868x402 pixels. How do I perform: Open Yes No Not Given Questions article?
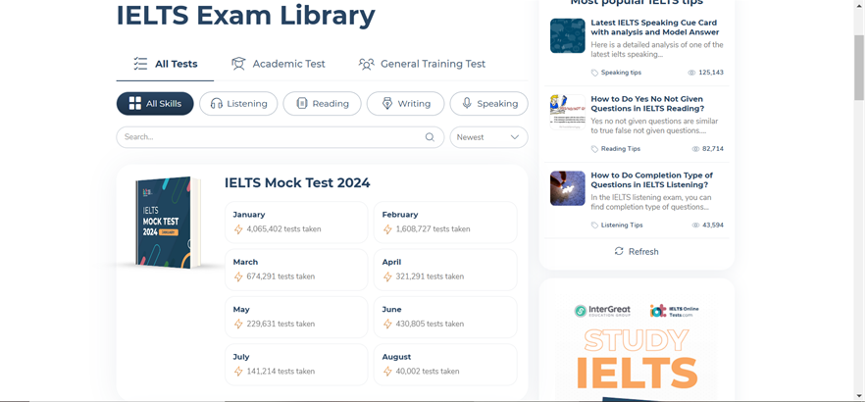pyautogui.click(x=647, y=104)
